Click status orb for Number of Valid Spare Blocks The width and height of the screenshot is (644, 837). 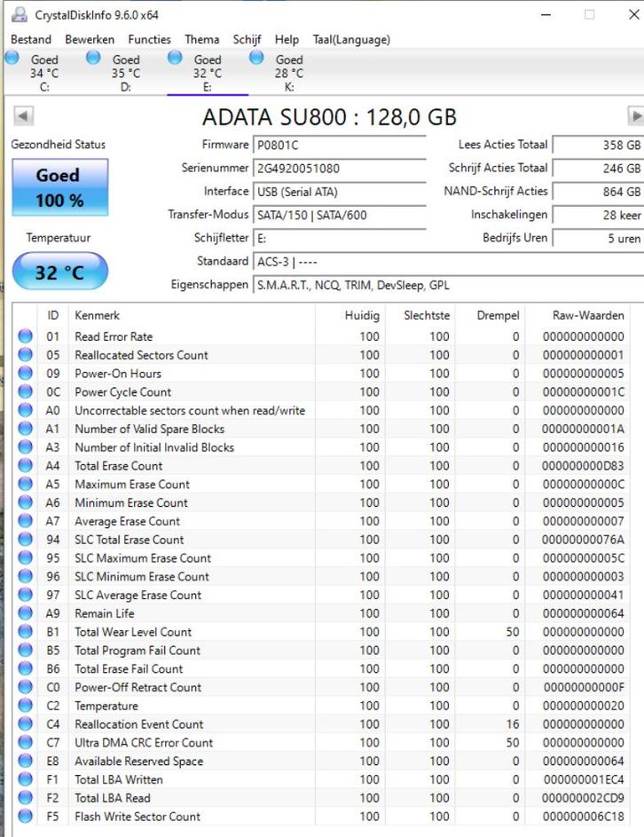25,429
